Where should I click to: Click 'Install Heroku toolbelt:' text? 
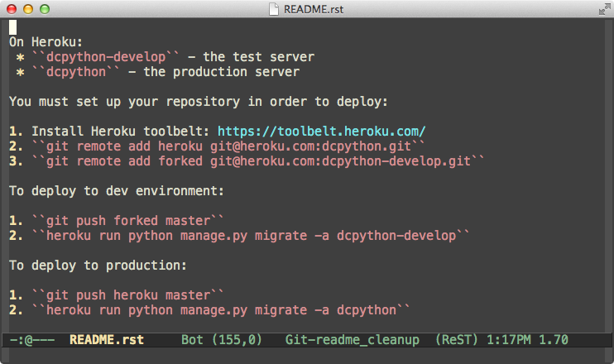pyautogui.click(x=120, y=131)
